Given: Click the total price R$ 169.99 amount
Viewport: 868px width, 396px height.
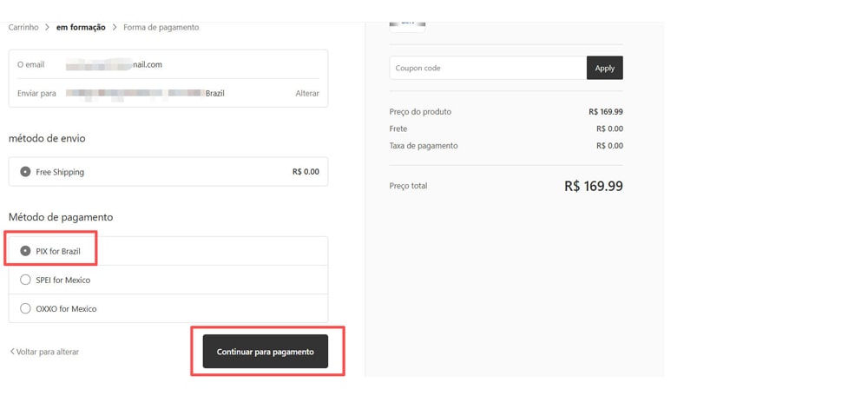Looking at the screenshot, I should coord(593,186).
